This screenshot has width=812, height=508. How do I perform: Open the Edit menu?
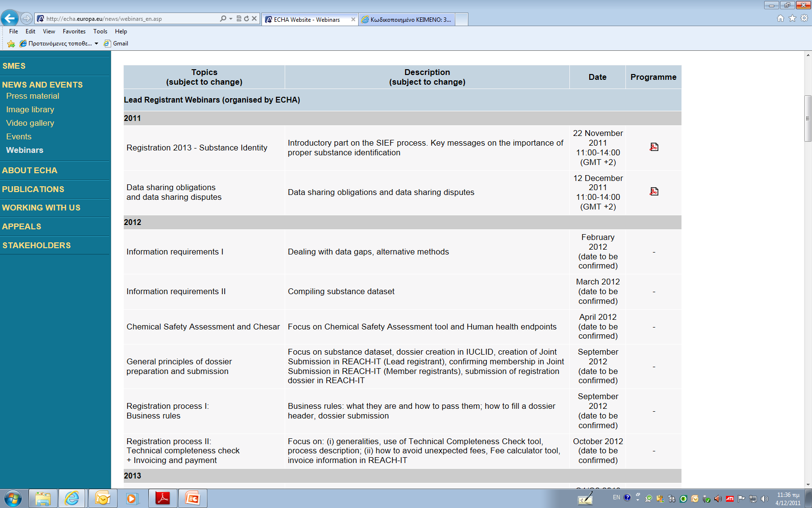[x=30, y=31]
